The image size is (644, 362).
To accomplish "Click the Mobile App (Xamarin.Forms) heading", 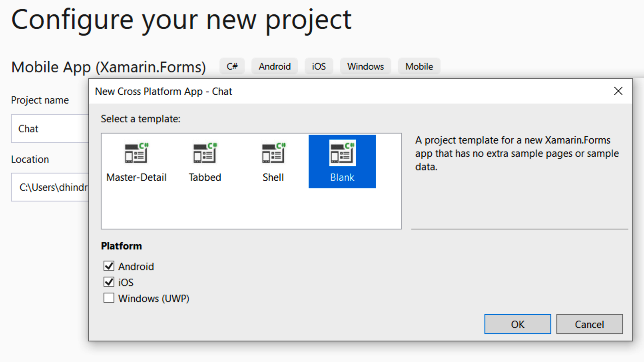I will (109, 67).
